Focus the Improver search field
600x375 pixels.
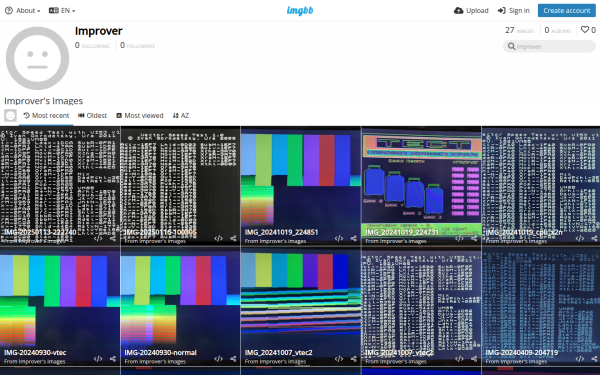tap(549, 46)
